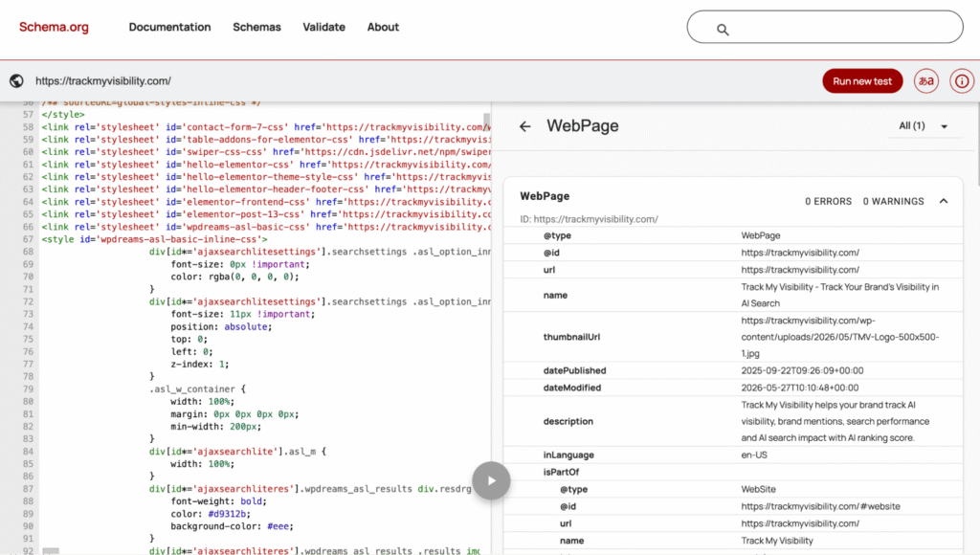Click the contact-form-7-css link line
This screenshot has width=980, height=555.
pyautogui.click(x=266, y=127)
